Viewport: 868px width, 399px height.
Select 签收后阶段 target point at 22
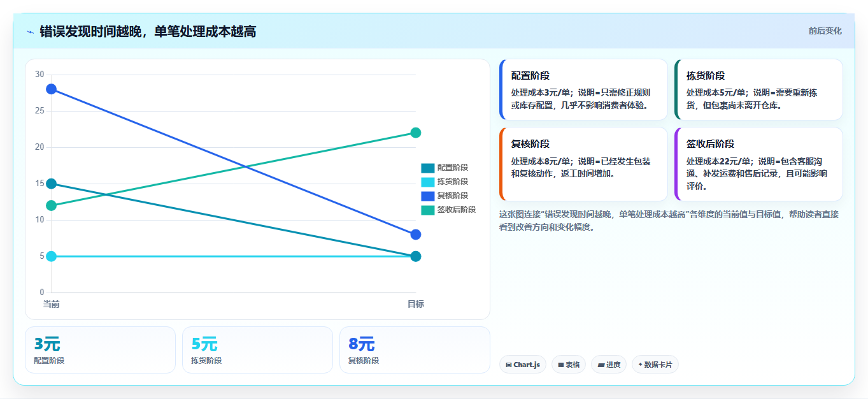click(416, 133)
